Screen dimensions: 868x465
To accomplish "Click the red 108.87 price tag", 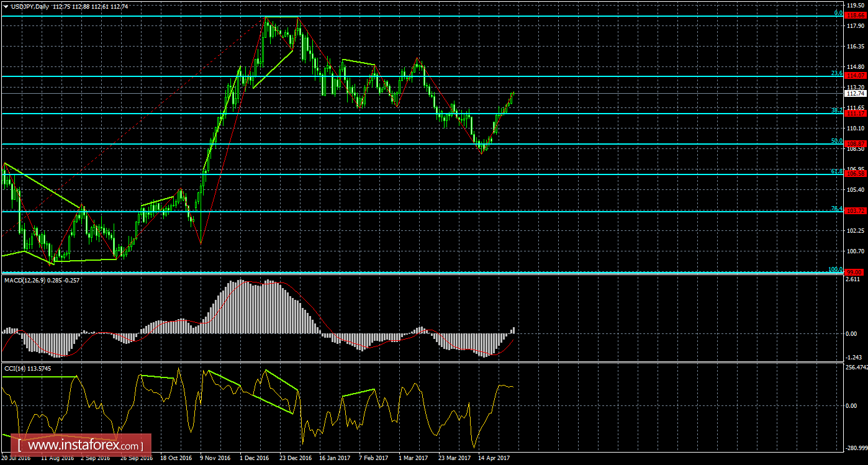I will pos(856,143).
